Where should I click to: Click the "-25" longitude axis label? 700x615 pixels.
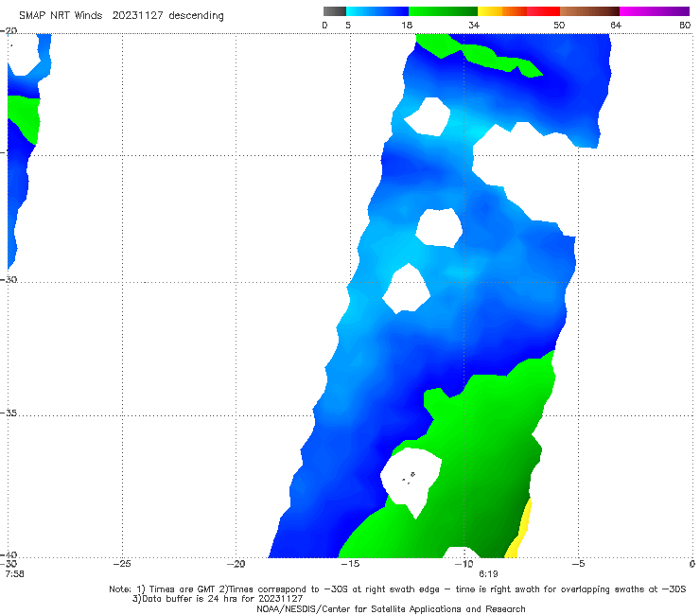(x=122, y=564)
